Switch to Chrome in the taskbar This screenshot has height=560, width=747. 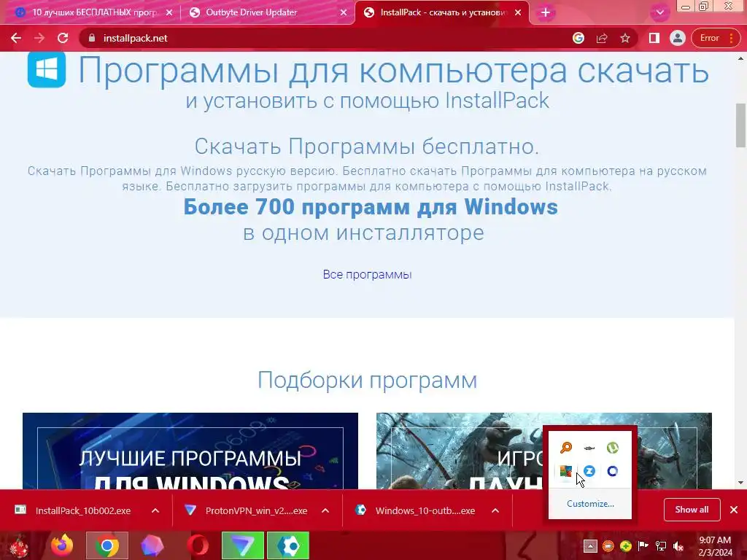107,545
